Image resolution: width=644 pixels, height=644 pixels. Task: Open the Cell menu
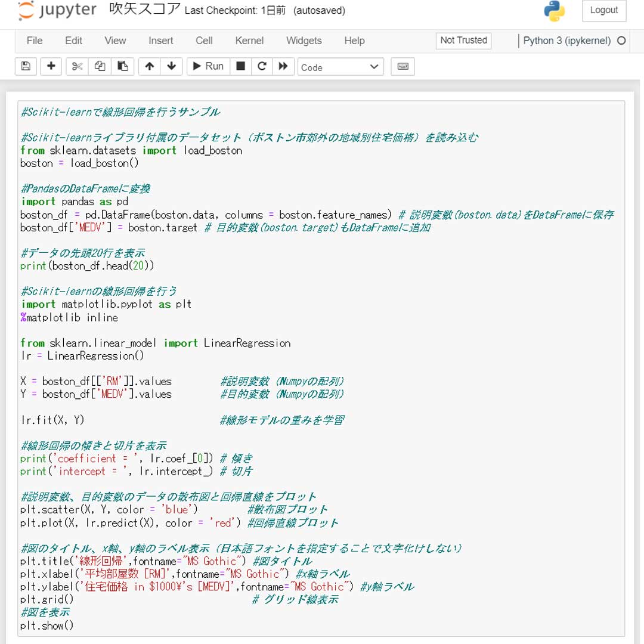204,41
